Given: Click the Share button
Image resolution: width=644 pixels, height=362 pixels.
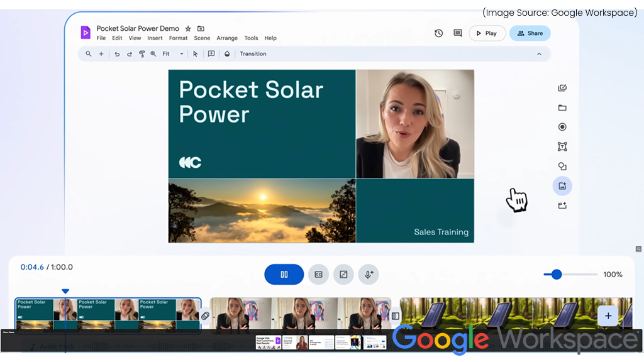Looking at the screenshot, I should (530, 33).
